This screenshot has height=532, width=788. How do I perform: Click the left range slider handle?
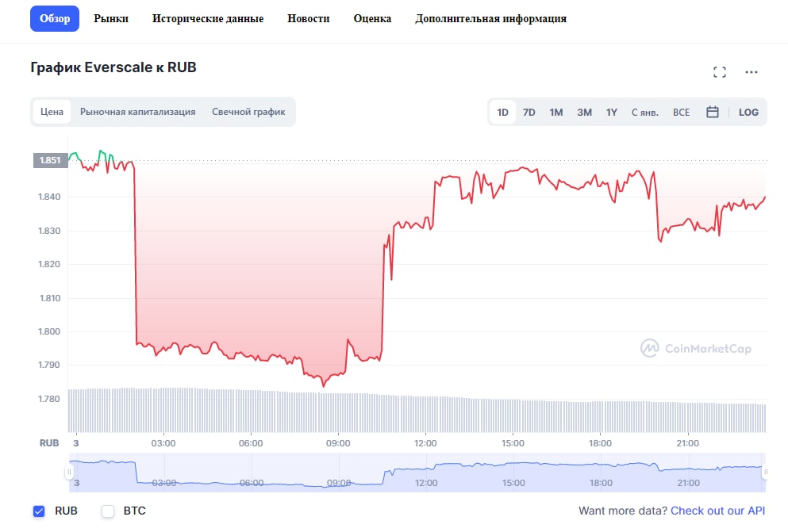pyautogui.click(x=68, y=473)
